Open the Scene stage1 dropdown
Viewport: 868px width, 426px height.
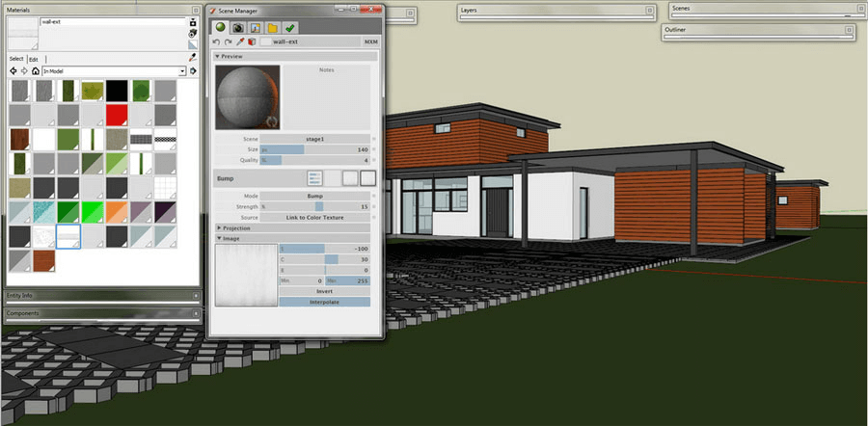(x=315, y=139)
